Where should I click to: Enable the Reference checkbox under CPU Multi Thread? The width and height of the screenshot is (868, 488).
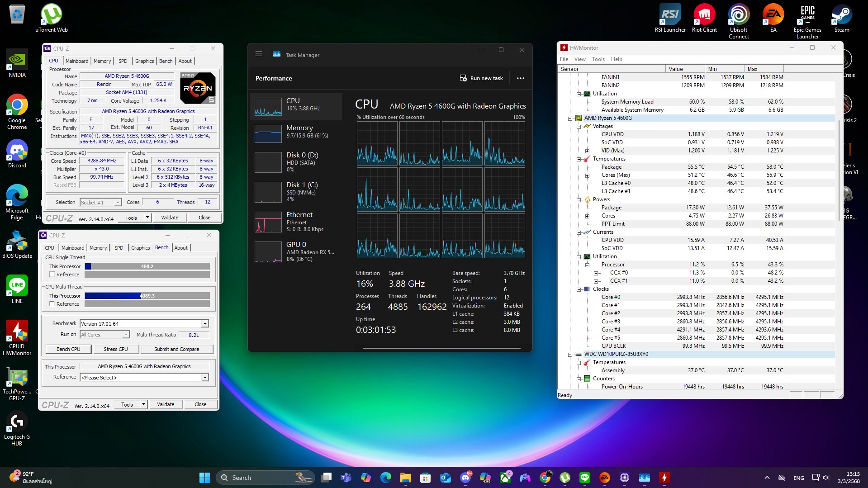[52, 304]
